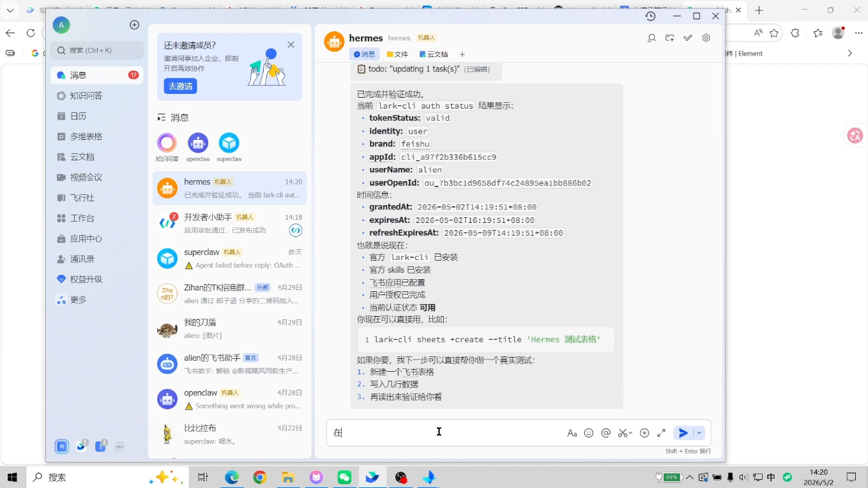Open the superclaw conversation from 昨天

pyautogui.click(x=229, y=259)
